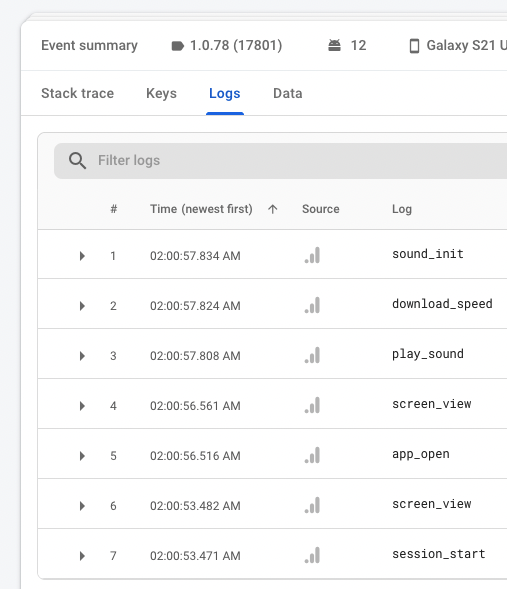The height and width of the screenshot is (589, 507).
Task: Click the analytics source icon for session_start
Action: [312, 555]
